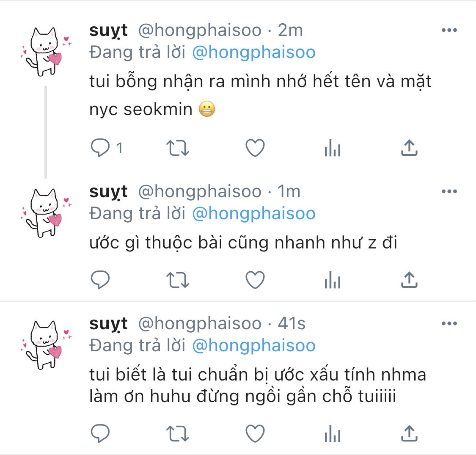The image size is (476, 455).
Task: Open @hongphaisoo reply link in last tweet
Action: pyautogui.click(x=254, y=346)
